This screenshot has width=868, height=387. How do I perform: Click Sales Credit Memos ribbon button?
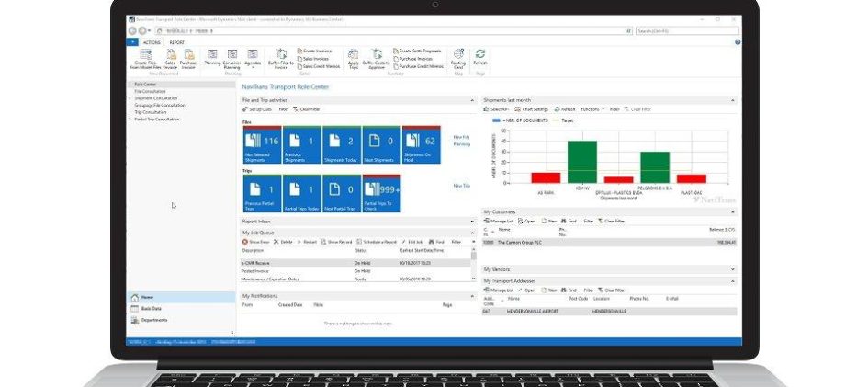pos(319,66)
